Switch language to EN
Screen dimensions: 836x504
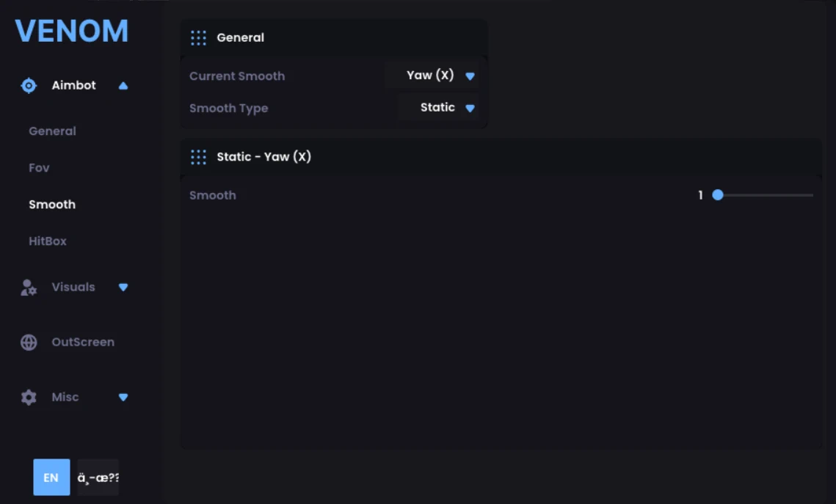[51, 478]
